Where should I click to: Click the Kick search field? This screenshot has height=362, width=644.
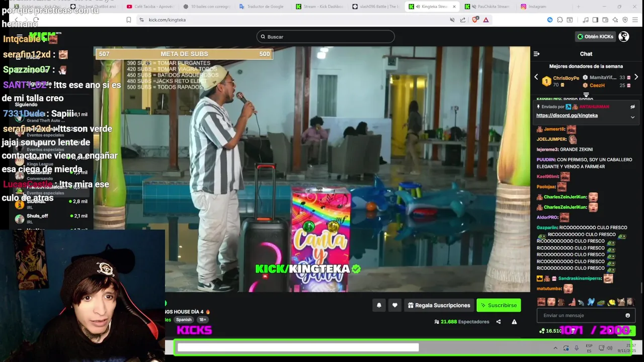pos(326,37)
